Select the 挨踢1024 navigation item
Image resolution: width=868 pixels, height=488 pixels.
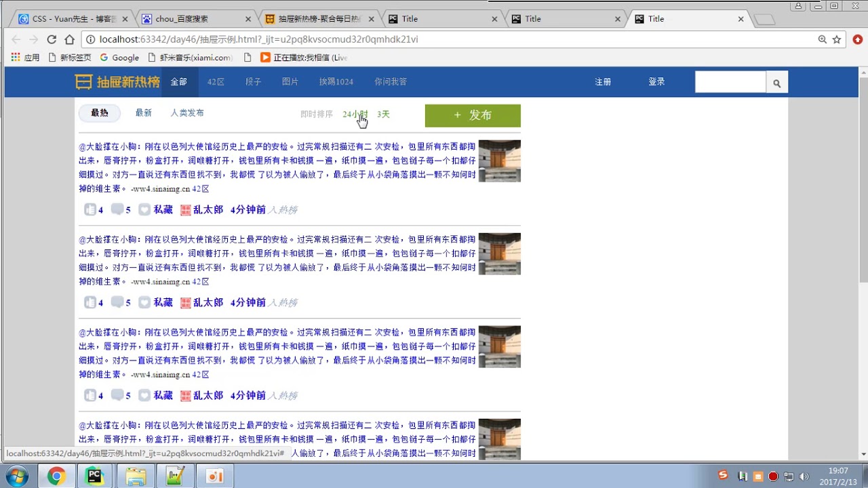click(336, 82)
